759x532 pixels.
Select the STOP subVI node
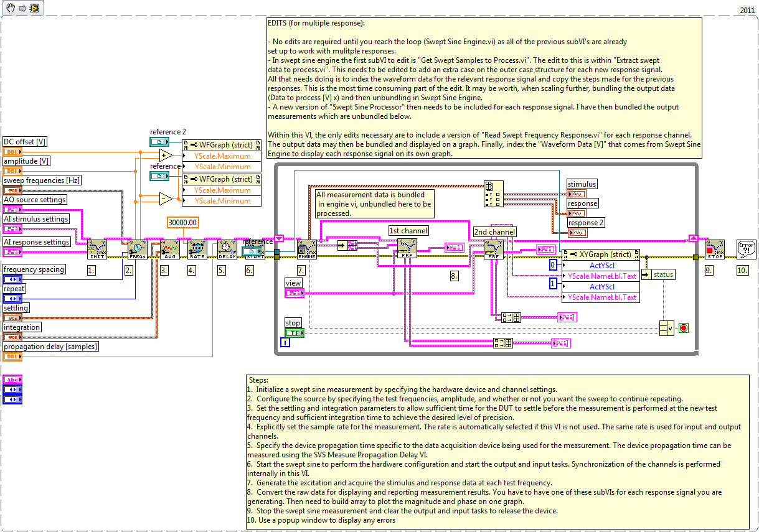pos(715,249)
